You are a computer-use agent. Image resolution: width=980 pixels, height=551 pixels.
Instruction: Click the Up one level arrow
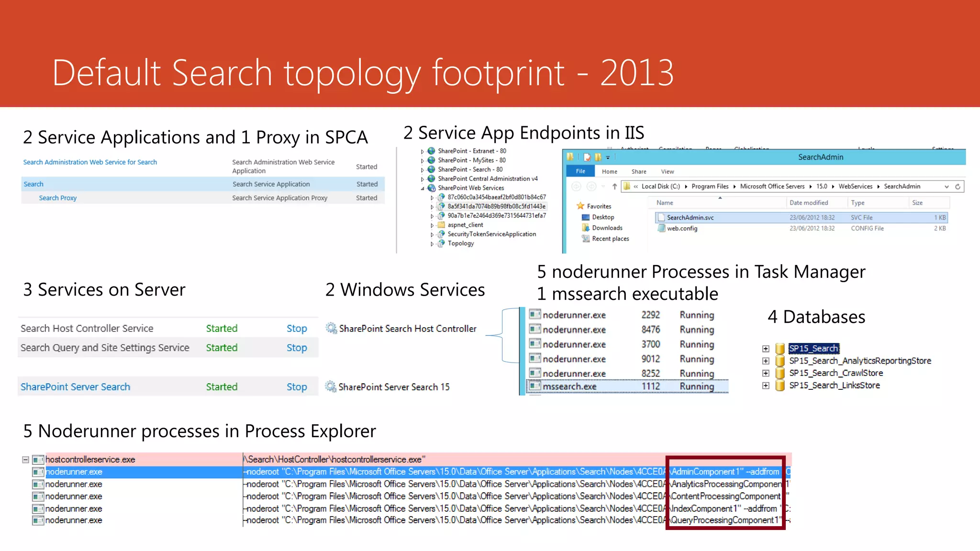614,187
